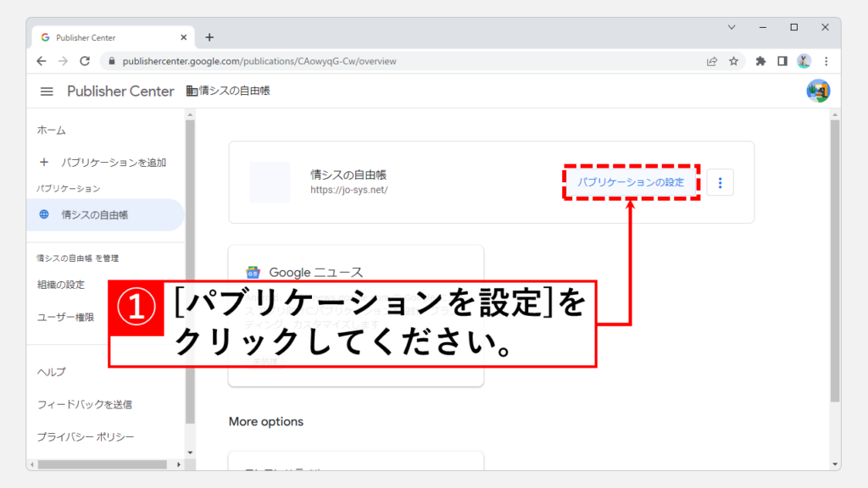The image size is (868, 488).
Task: Open the hamburger main menu
Action: point(47,91)
